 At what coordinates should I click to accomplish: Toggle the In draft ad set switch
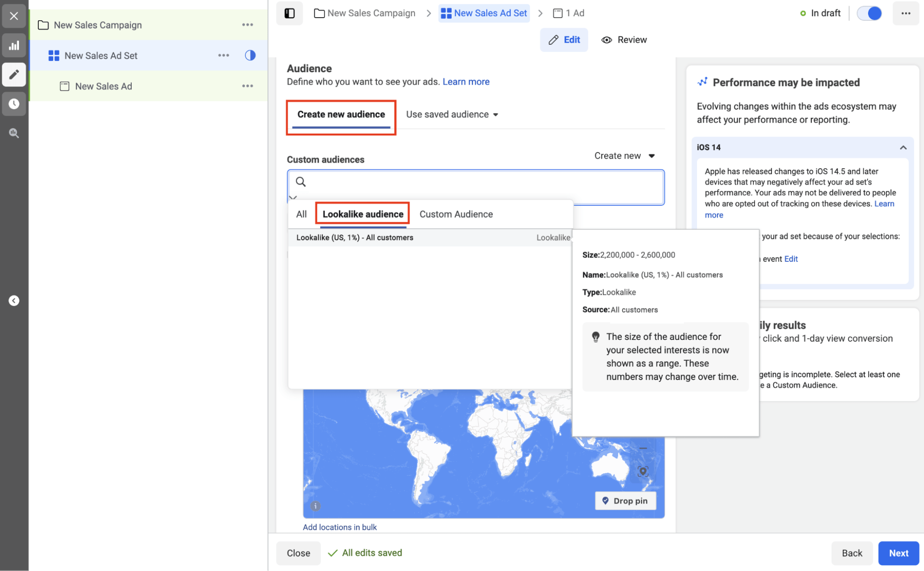point(869,13)
